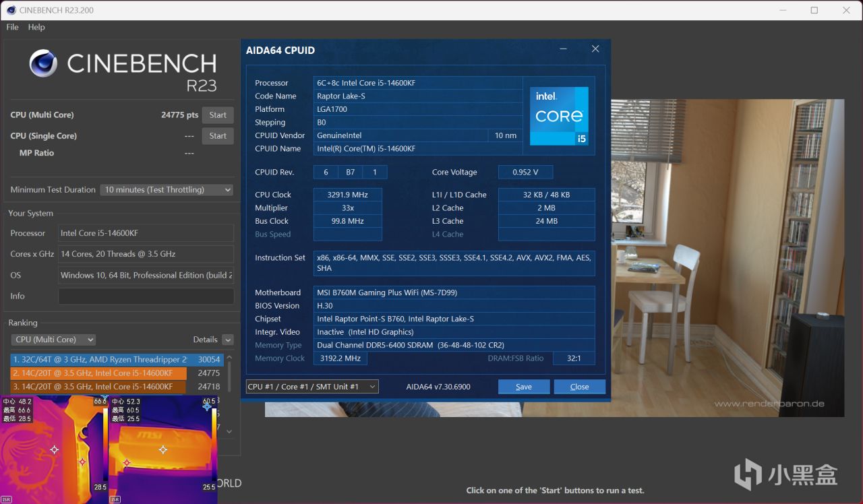The image size is (863, 504).
Task: Click ranking list scroll-down arrow
Action: [229, 431]
